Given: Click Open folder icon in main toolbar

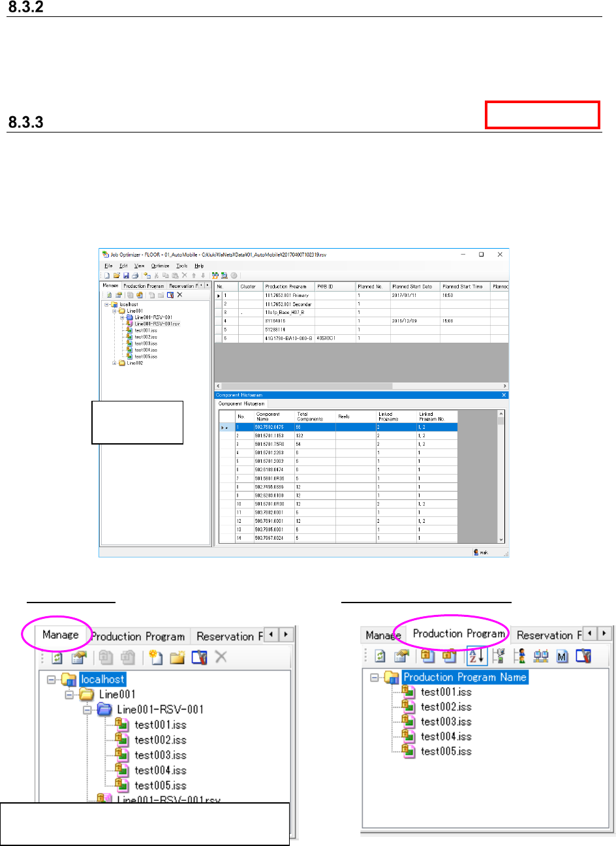Looking at the screenshot, I should pyautogui.click(x=116, y=275).
